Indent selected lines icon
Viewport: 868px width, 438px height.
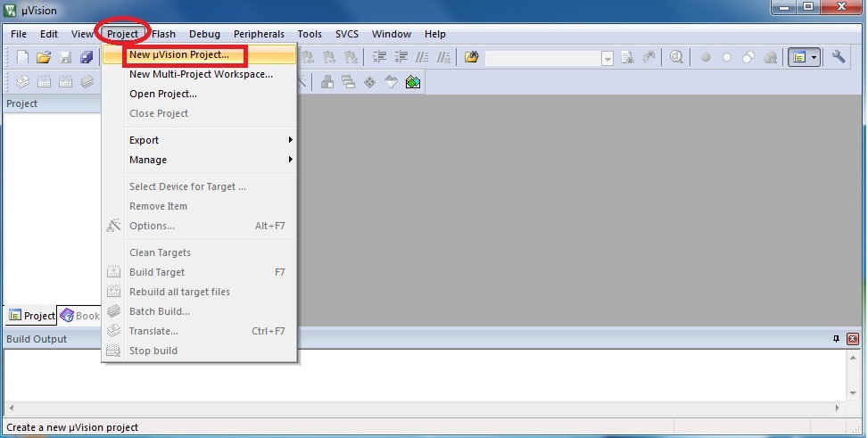[379, 57]
